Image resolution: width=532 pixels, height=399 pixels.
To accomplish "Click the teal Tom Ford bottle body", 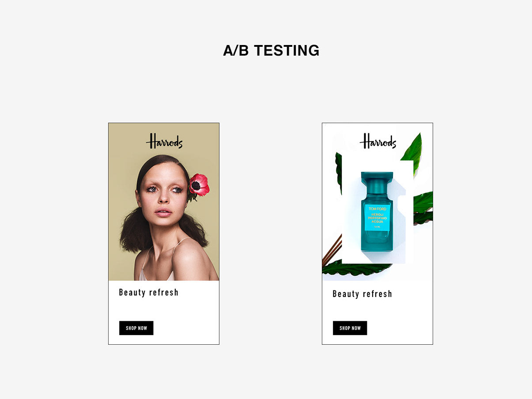I will (377, 225).
